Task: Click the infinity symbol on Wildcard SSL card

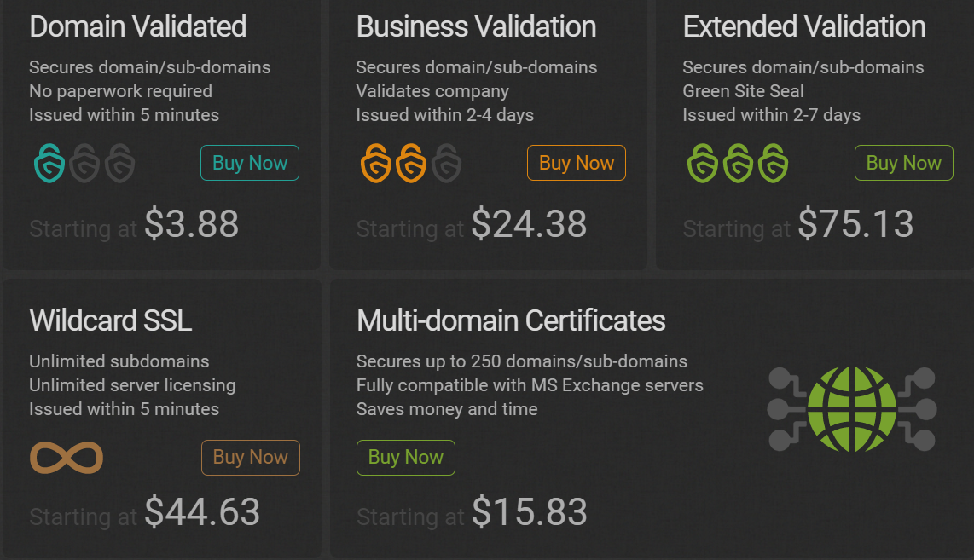Action: (67, 458)
